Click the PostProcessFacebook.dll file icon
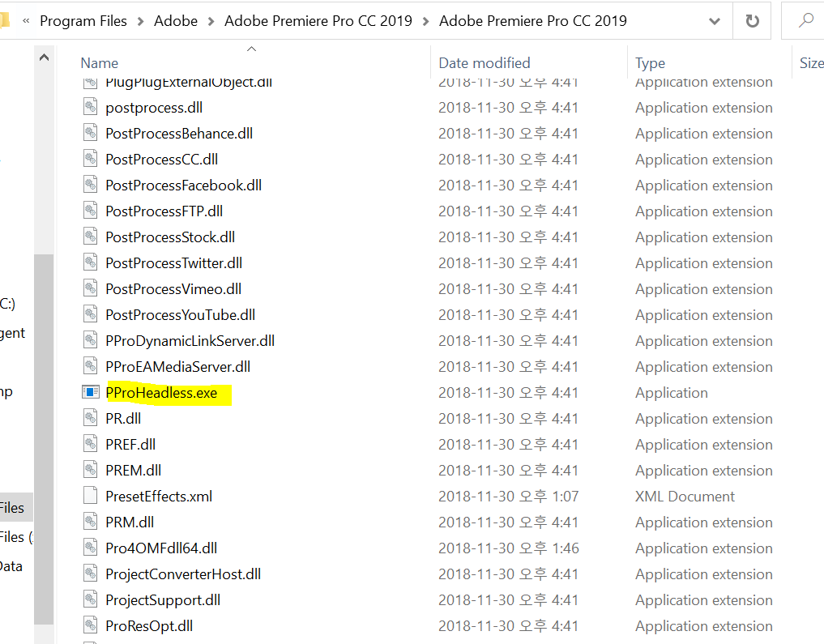The height and width of the screenshot is (644, 824). click(91, 185)
